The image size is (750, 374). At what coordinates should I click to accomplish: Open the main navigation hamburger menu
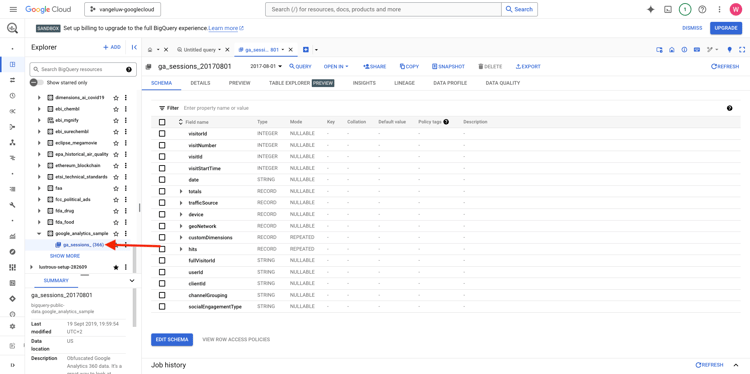[x=13, y=10]
